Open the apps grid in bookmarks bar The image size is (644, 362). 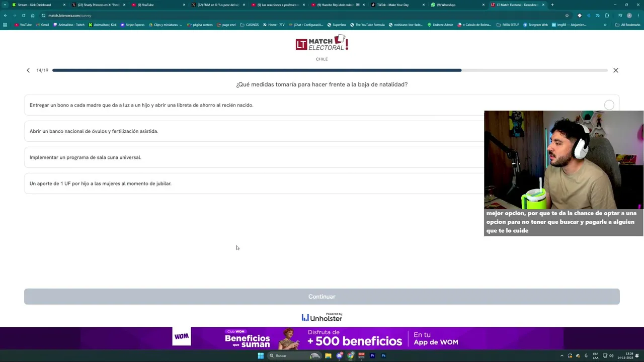[6, 25]
